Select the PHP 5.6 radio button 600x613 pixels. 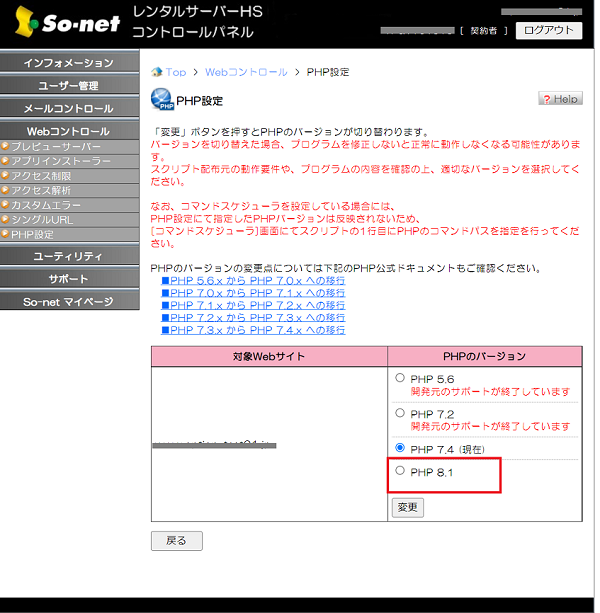coord(400,379)
